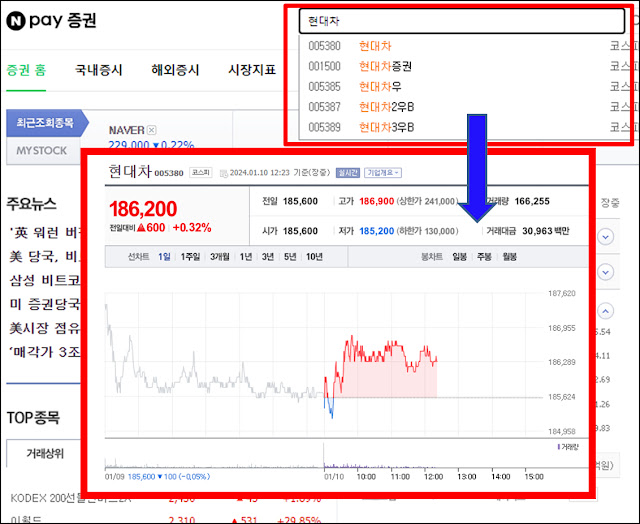Screen dimensions: 640x524
Task: Collapse the chevron-up circle on right panel
Action: [605, 311]
